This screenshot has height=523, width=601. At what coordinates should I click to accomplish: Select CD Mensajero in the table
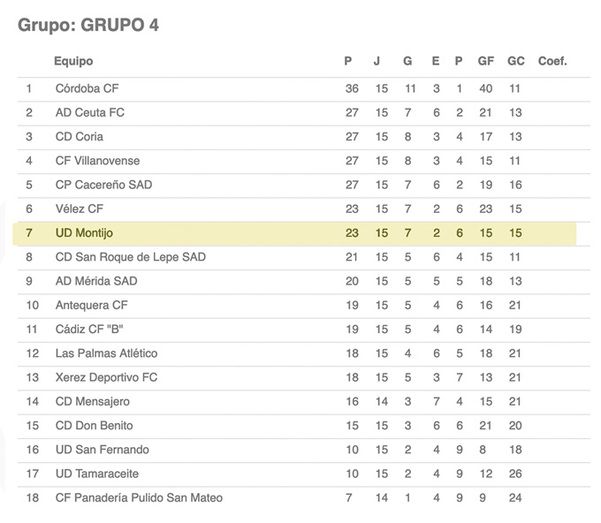tap(92, 401)
